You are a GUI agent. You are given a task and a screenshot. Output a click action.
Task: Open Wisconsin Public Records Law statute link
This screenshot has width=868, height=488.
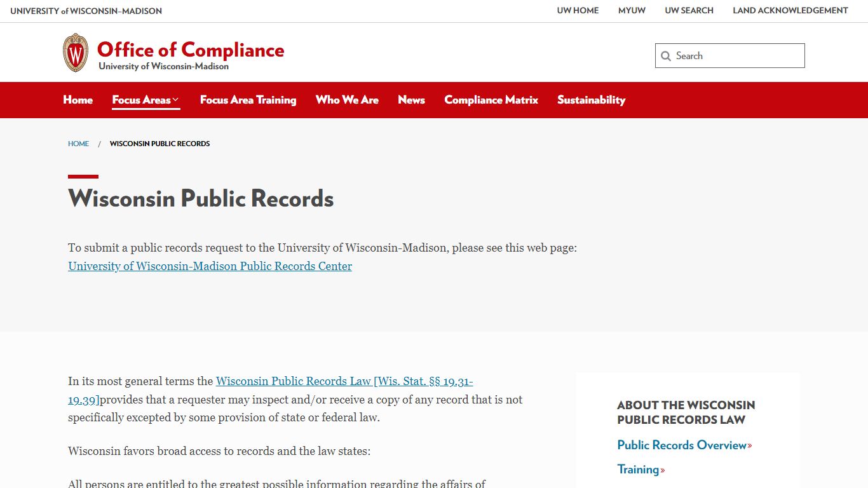tap(271, 390)
